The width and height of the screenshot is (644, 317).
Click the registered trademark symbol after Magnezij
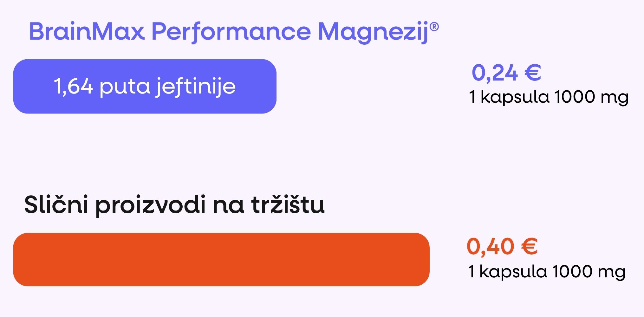point(434,27)
